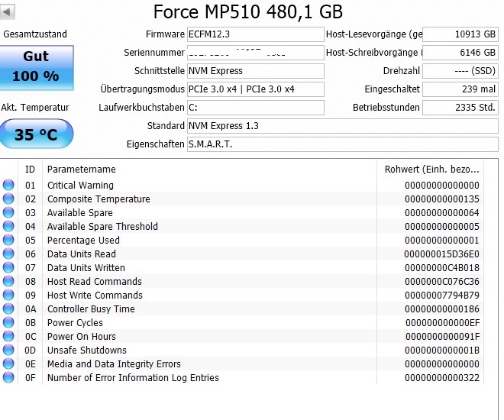This screenshot has height=420, width=504.
Task: Click the Rohwert column header
Action: coord(430,169)
